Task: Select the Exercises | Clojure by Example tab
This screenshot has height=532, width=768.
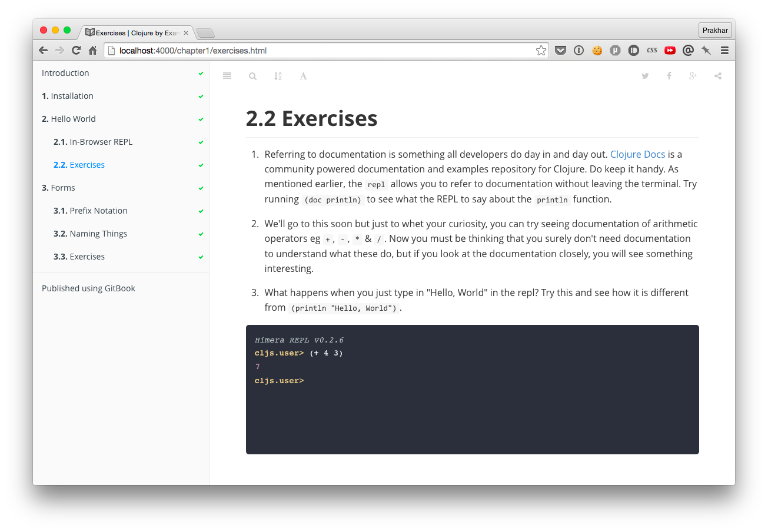Action: pyautogui.click(x=137, y=33)
